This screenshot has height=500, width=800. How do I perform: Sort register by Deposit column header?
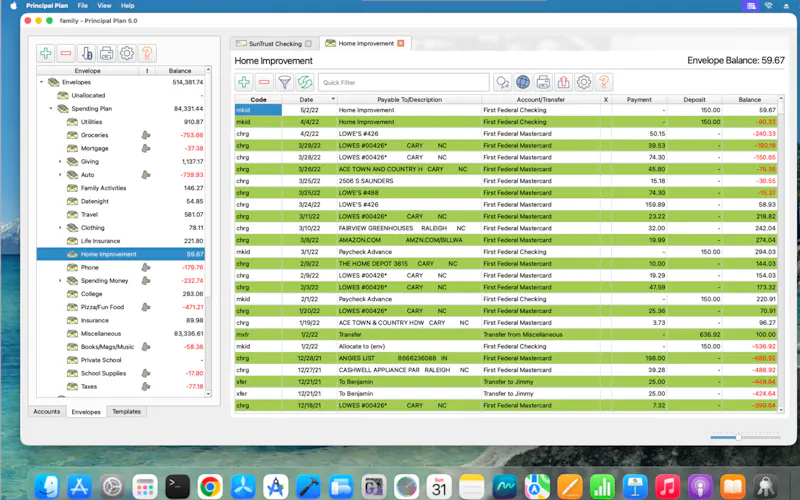click(x=694, y=99)
